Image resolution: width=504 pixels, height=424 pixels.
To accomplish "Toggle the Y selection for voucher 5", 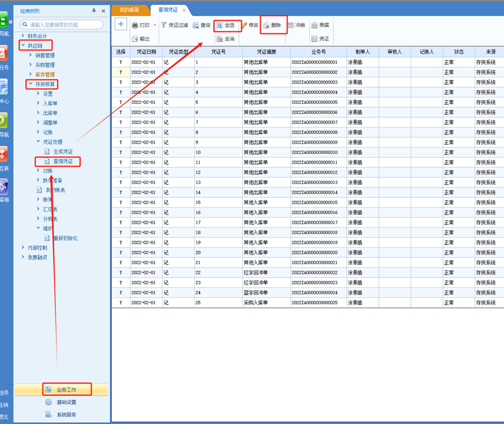I will pos(121,102).
